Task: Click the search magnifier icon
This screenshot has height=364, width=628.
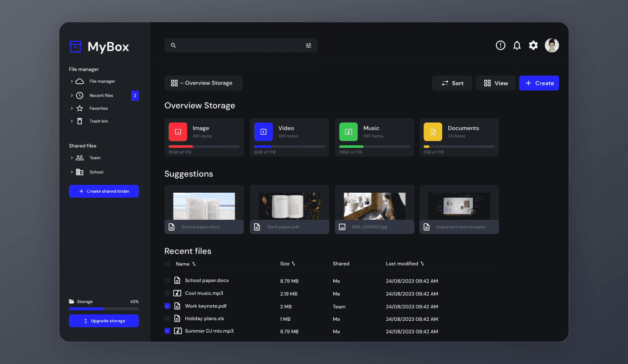Action: pyautogui.click(x=173, y=45)
